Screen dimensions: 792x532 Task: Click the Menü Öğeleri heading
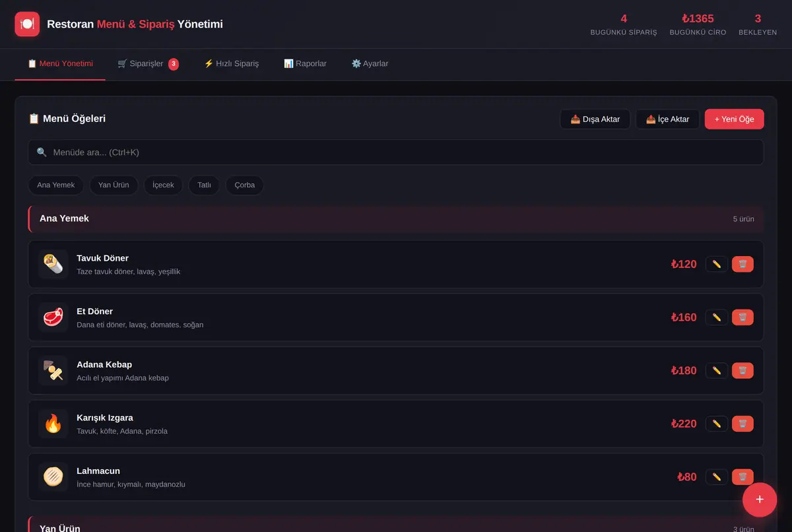[x=67, y=119]
